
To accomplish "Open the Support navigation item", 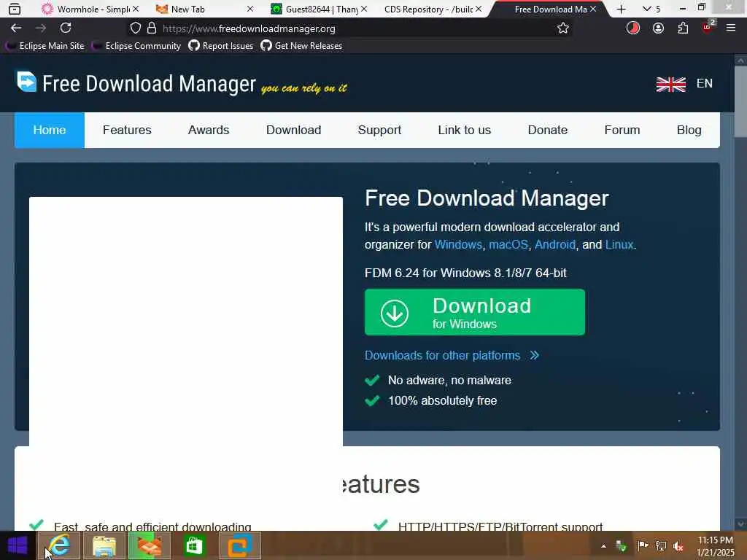I will (379, 130).
